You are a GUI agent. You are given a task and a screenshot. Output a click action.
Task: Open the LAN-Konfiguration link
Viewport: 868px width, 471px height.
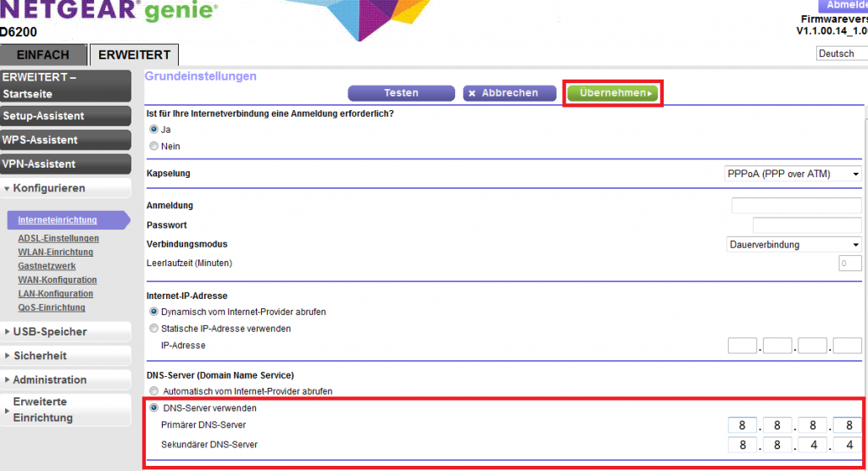[x=55, y=293]
